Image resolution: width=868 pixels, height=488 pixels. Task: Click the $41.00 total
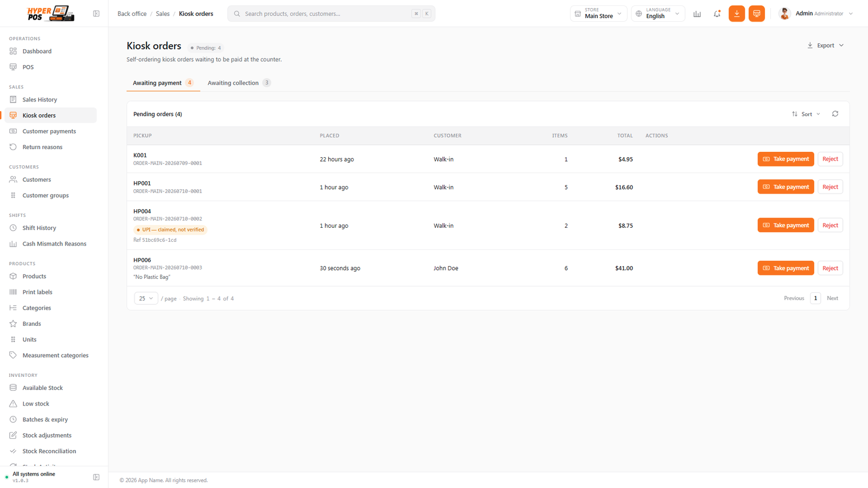pos(624,268)
